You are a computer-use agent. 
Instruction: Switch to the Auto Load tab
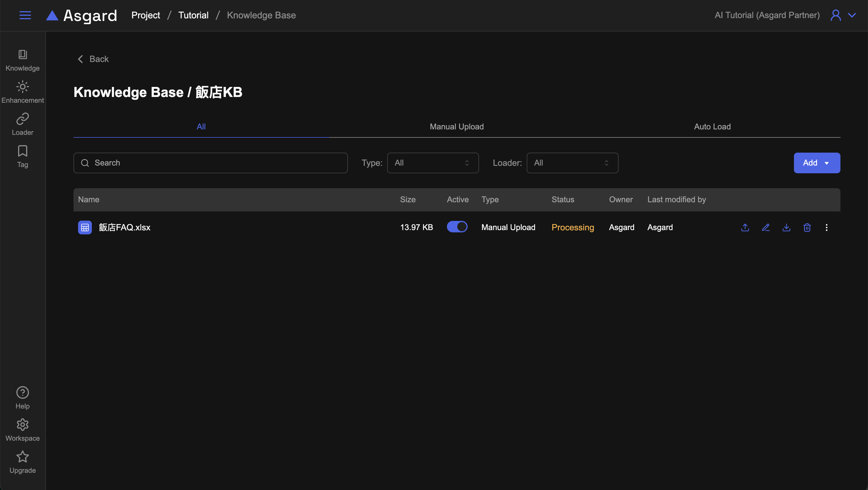click(x=712, y=127)
